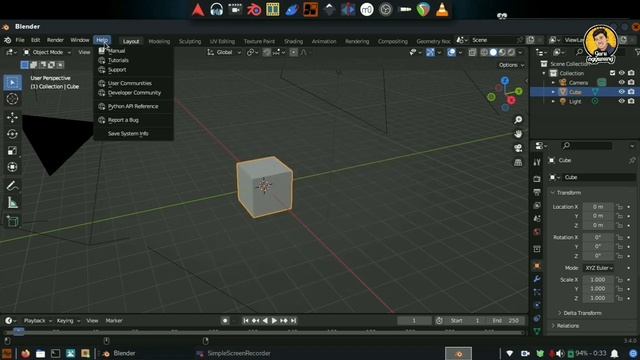Toggle auto keying record button
The height and width of the screenshot is (360, 640).
225,321
